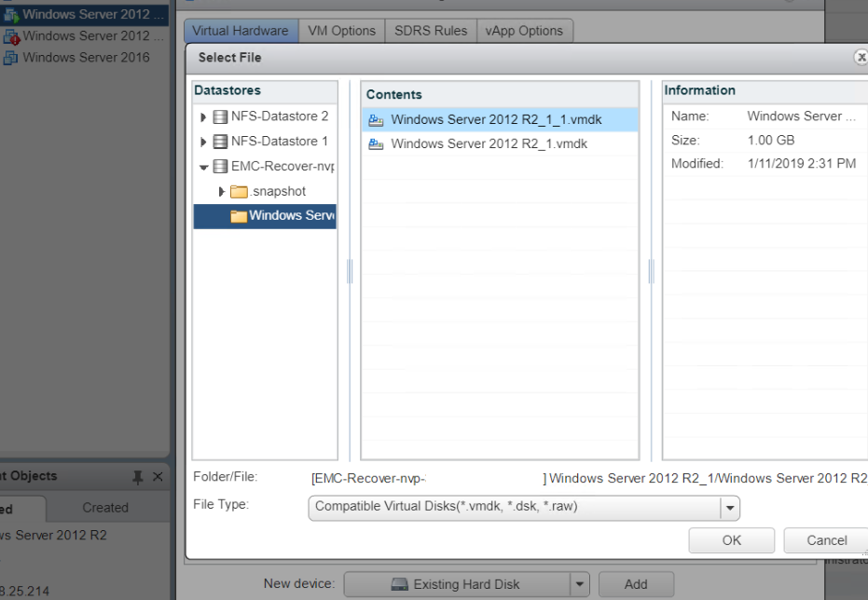Click Server 2012 R2 entry in Objects panel

(x=54, y=536)
